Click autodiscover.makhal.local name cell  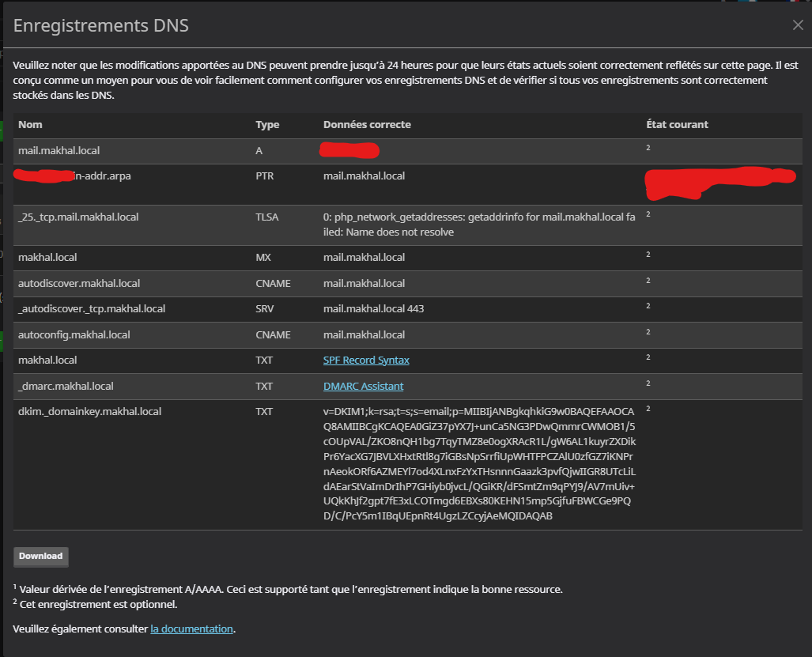79,283
